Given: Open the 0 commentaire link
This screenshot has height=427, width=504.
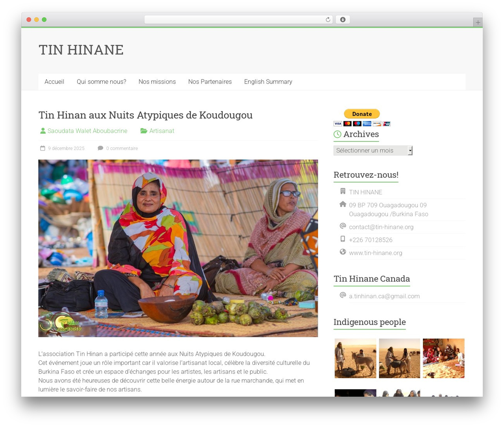Looking at the screenshot, I should coord(122,149).
